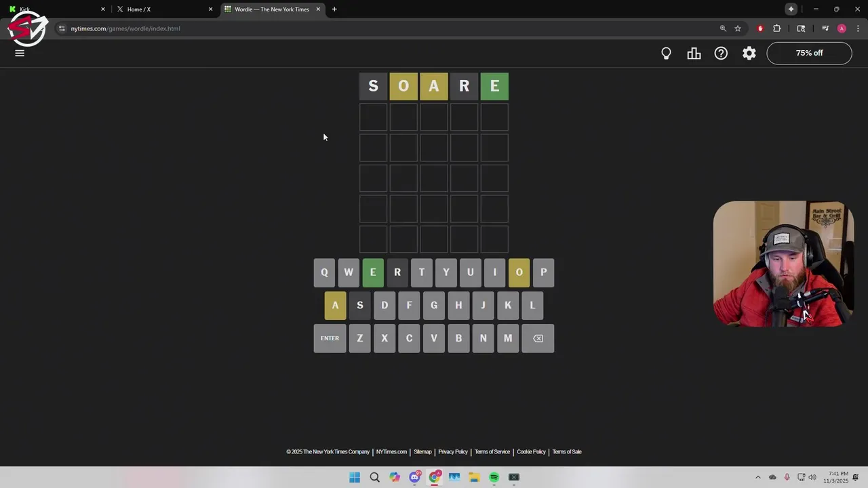Open File Explorer from the taskbar
The image size is (868, 488).
[474, 477]
